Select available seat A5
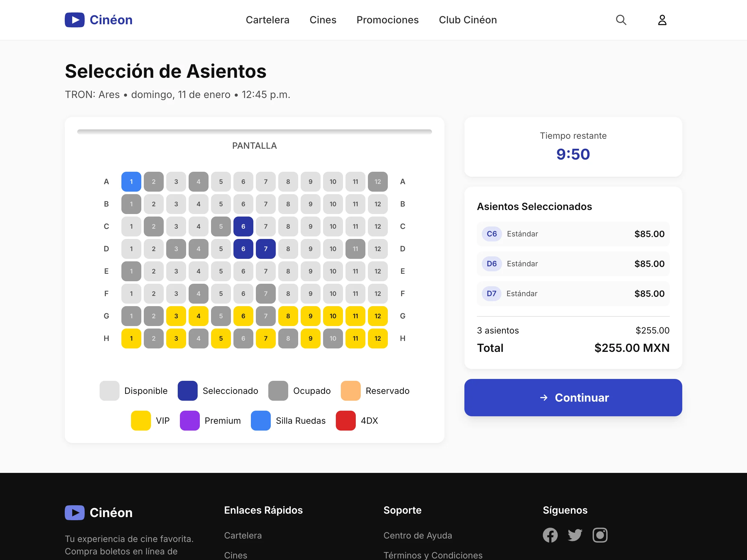Viewport: 747px width, 560px height. (221, 181)
